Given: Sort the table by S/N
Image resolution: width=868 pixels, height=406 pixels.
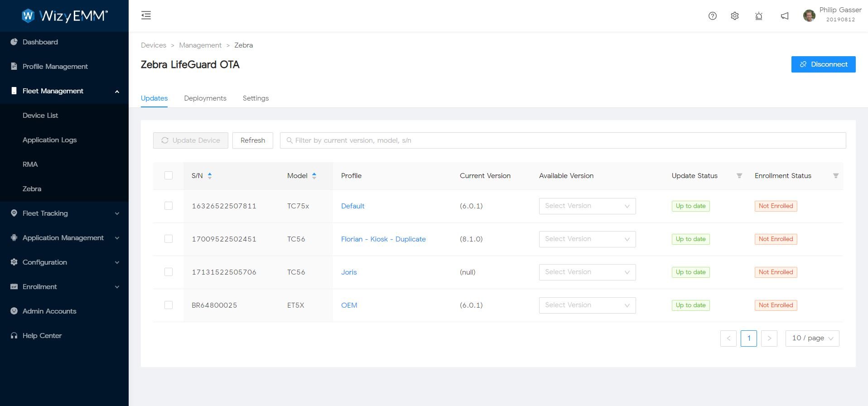Looking at the screenshot, I should pos(210,176).
